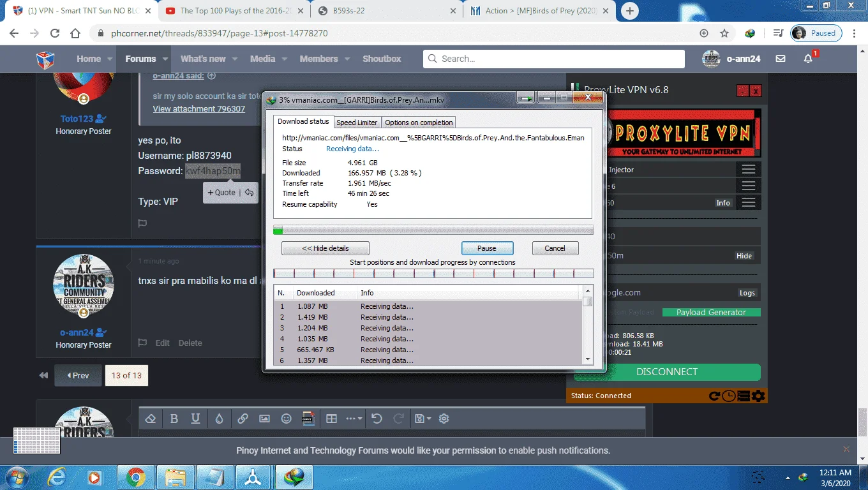This screenshot has width=868, height=490.
Task: Apply bold formatting in the reply editor
Action: [x=174, y=419]
